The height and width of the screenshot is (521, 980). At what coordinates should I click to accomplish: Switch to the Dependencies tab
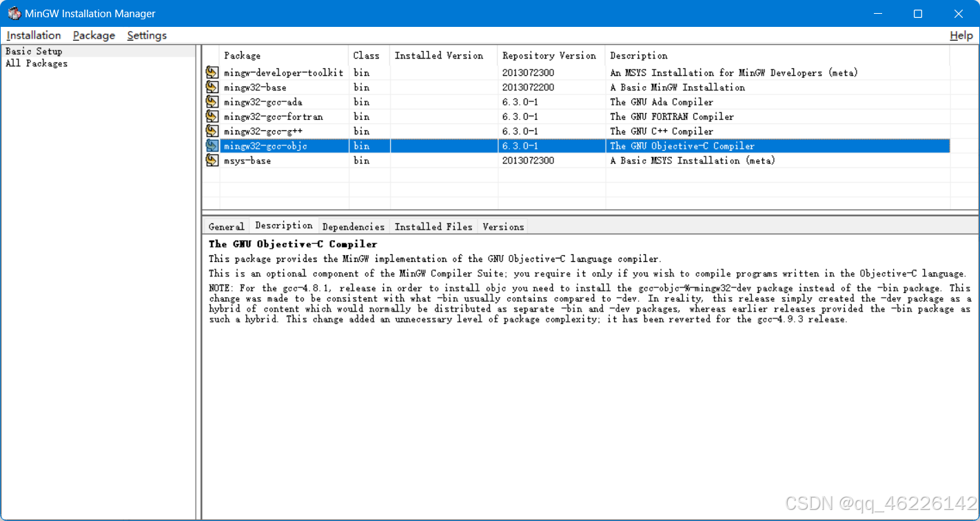(x=354, y=227)
